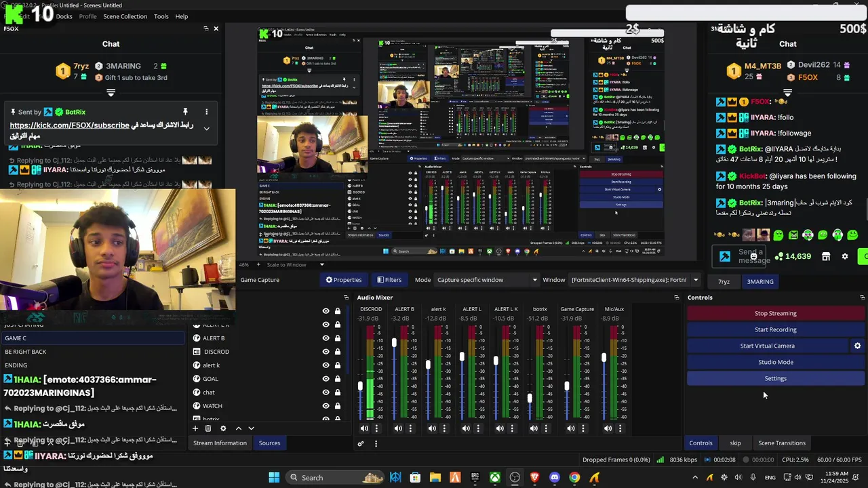Open chat settings gear icon
Screen dimensions: 868x488
pos(845,256)
